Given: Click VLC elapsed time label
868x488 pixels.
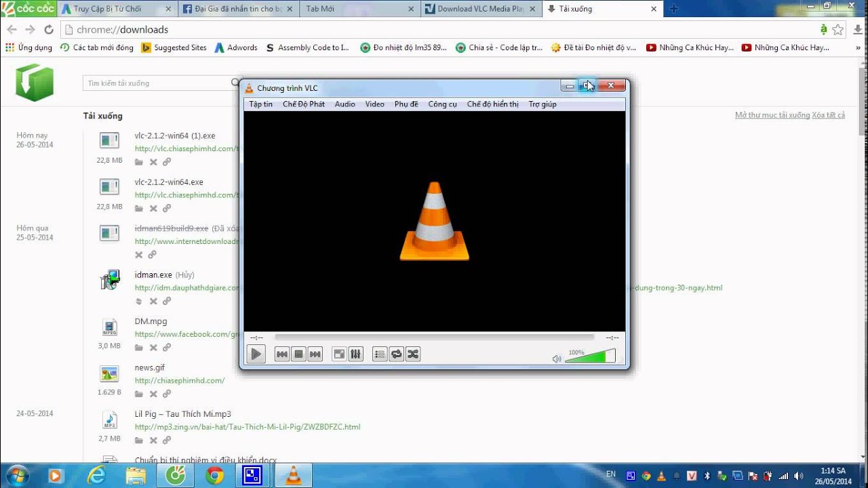Looking at the screenshot, I should click(x=256, y=338).
